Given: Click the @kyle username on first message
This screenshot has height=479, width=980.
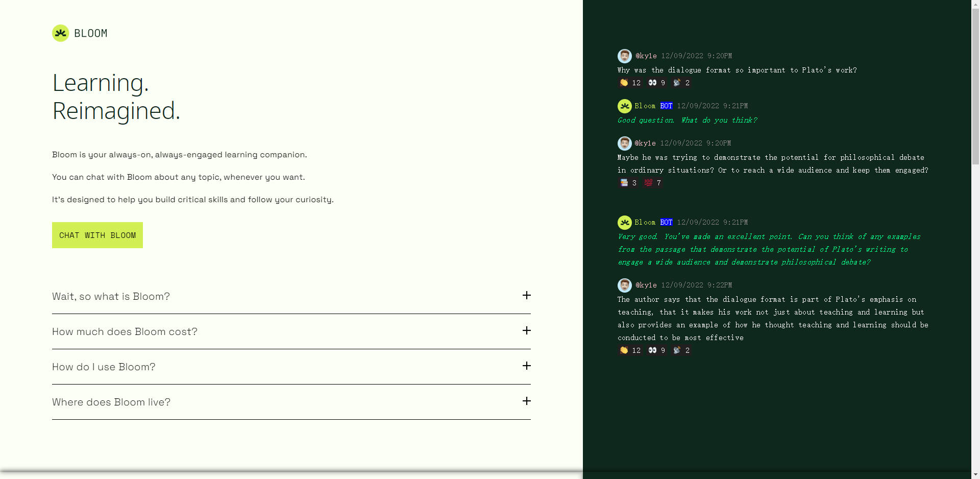Looking at the screenshot, I should pos(646,56).
